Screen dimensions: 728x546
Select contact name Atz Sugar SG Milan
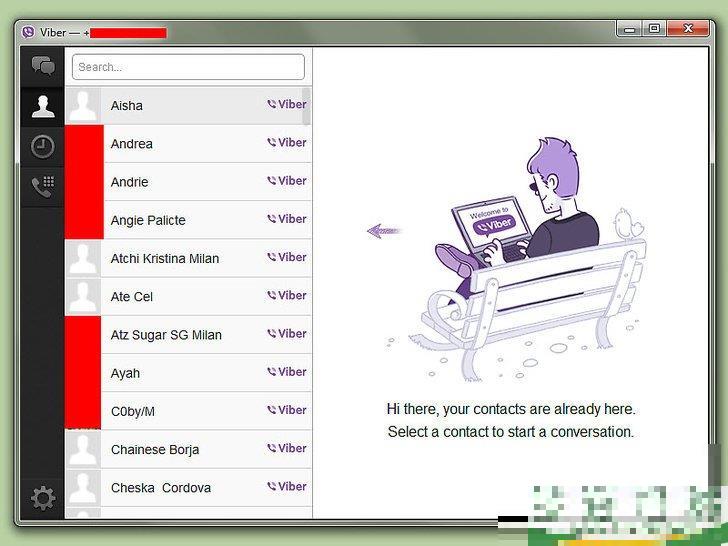[x=166, y=335]
